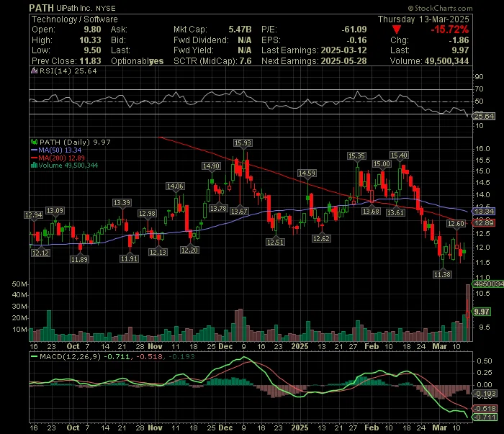Click the PATH (Daily) 9.97 legend label

(75, 142)
